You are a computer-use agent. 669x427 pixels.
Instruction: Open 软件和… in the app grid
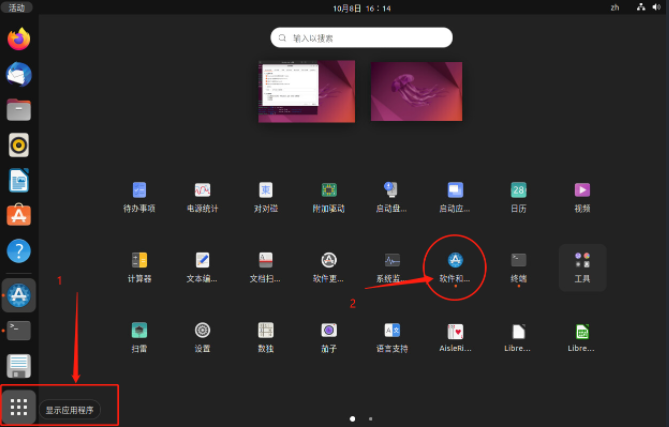point(455,267)
